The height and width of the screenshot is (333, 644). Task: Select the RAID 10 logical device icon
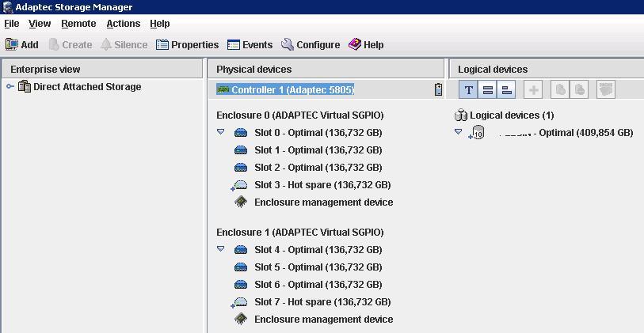pyautogui.click(x=477, y=134)
